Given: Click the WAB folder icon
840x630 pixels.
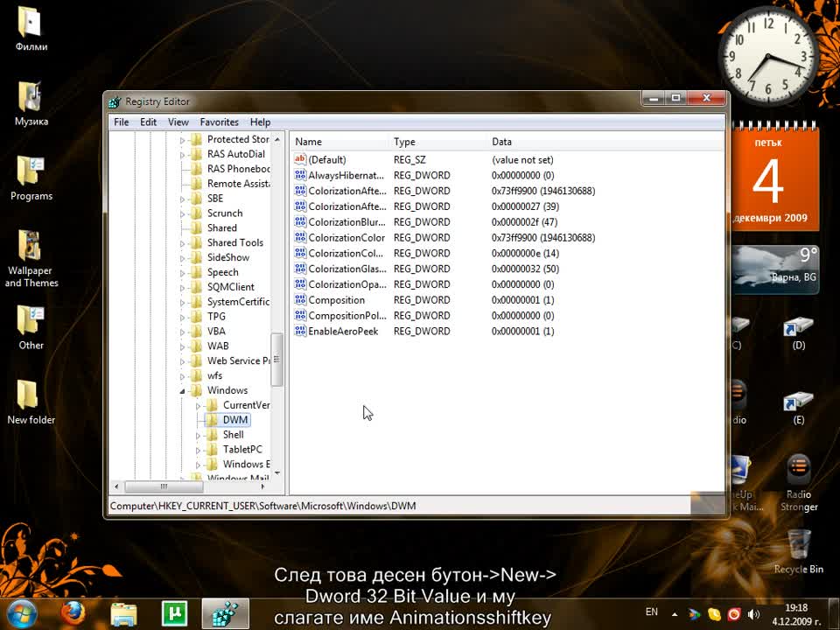Looking at the screenshot, I should [x=197, y=346].
